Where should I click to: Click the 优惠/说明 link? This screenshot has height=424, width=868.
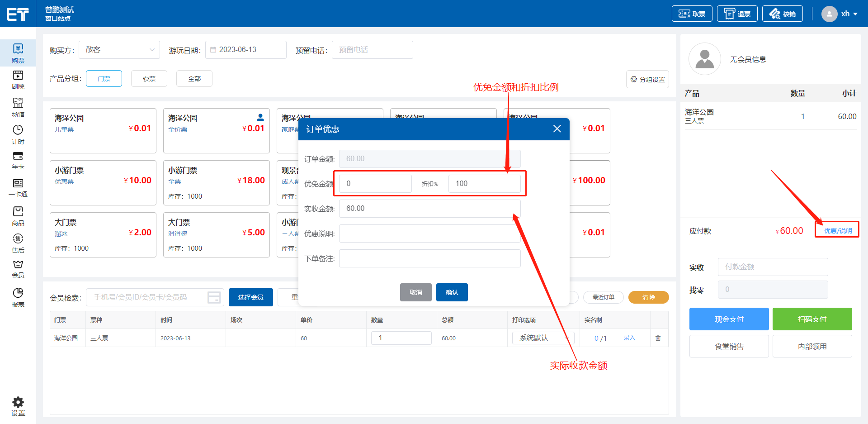tap(837, 231)
